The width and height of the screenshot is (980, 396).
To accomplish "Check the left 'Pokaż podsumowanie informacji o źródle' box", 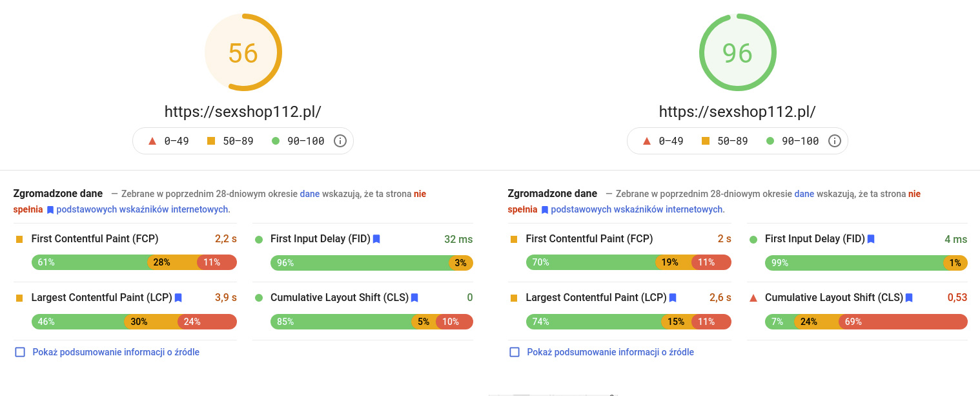I will click(x=19, y=351).
